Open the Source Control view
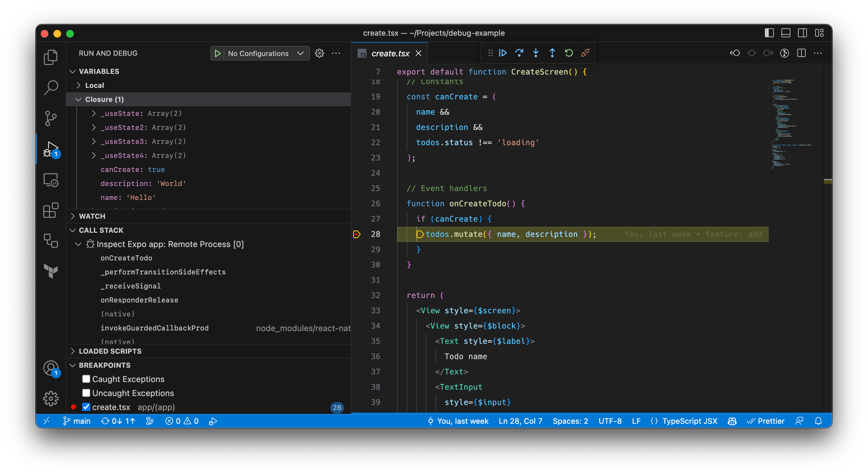The height and width of the screenshot is (475, 868). click(x=51, y=118)
